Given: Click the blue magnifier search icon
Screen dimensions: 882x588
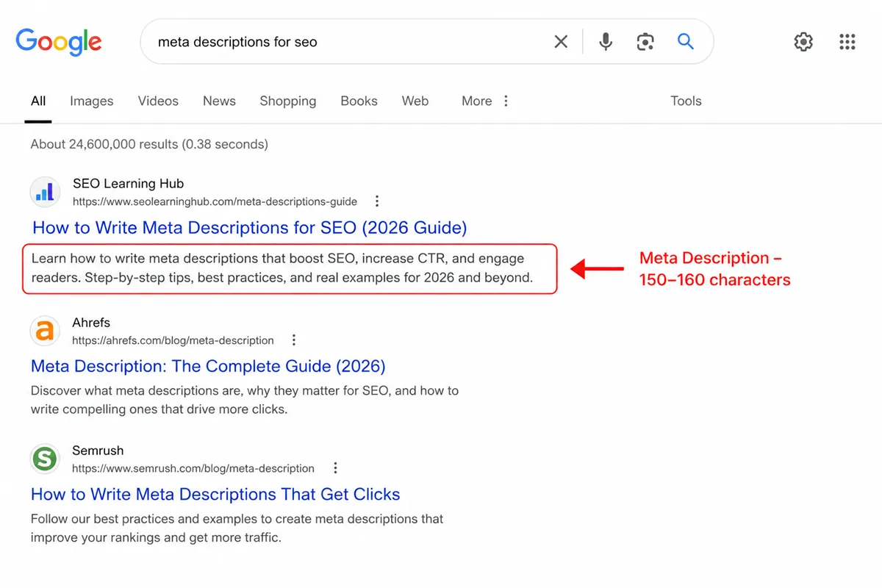Looking at the screenshot, I should pos(685,42).
